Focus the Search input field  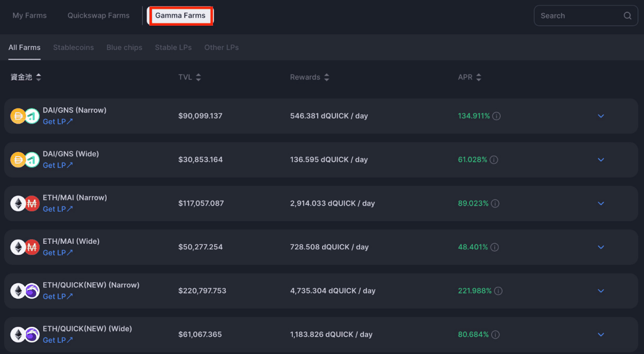click(x=586, y=16)
